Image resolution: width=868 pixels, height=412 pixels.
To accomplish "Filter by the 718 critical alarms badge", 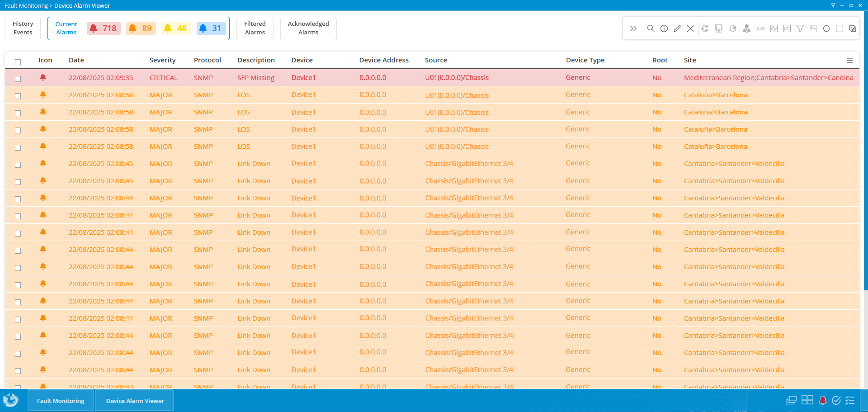I will (x=104, y=28).
